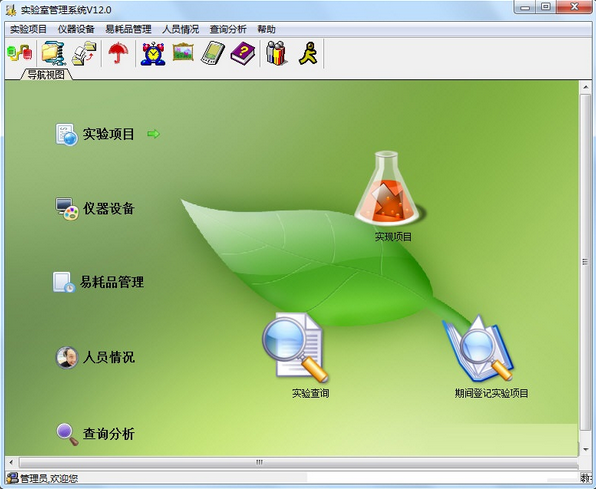The height and width of the screenshot is (492, 596).
Task: Click the documents transfer toolbar icon
Action: point(84,54)
